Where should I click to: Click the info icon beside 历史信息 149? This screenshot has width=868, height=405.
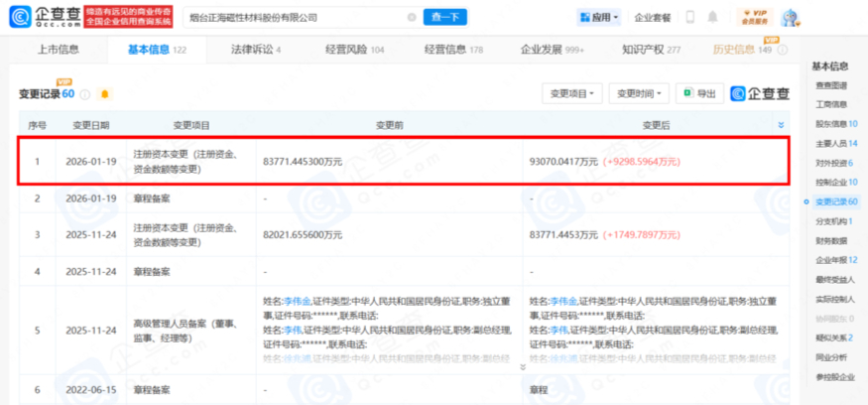[x=781, y=50]
